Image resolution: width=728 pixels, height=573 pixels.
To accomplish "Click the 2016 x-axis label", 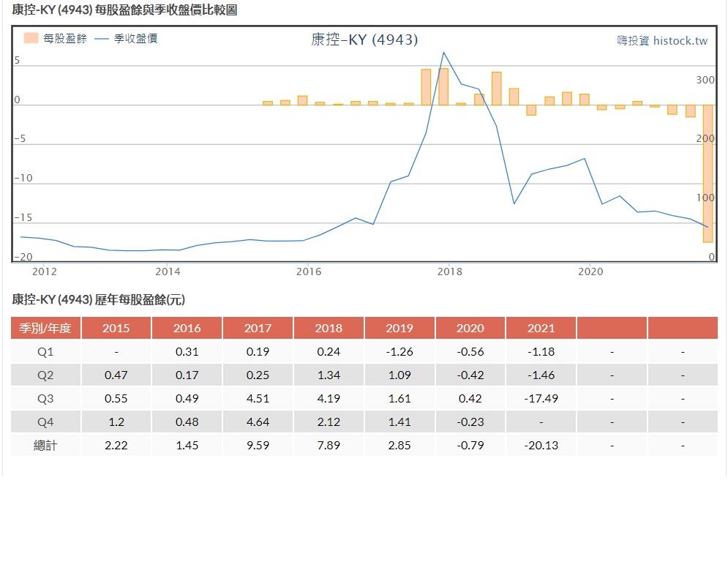I will coord(308,271).
